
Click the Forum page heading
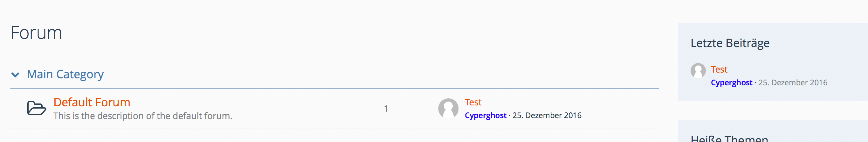point(36,33)
